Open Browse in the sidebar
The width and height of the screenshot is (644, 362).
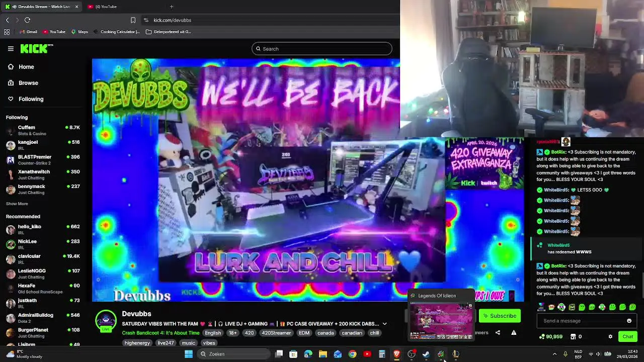coord(23,83)
